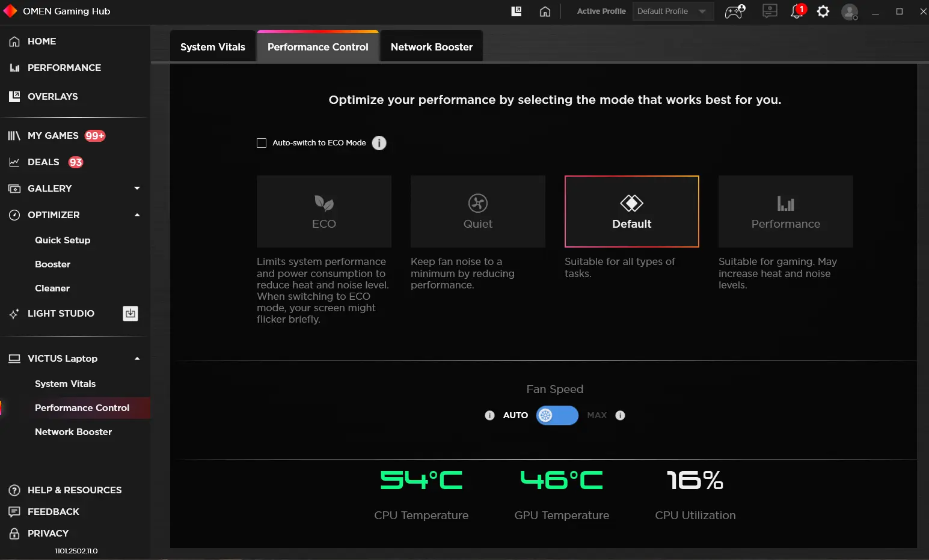This screenshot has height=560, width=929.
Task: Click the Fan Speed heading
Action: coord(555,389)
